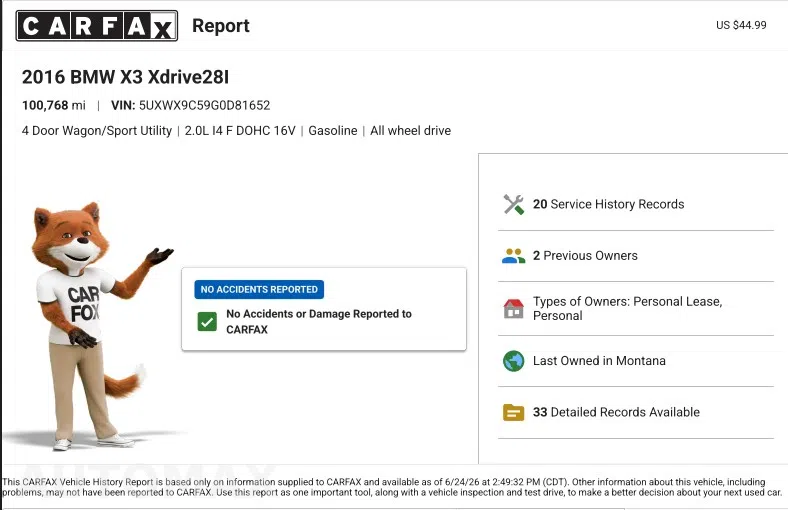Click the globe last owned icon
Viewport: 788px width, 510px height.
(x=513, y=361)
